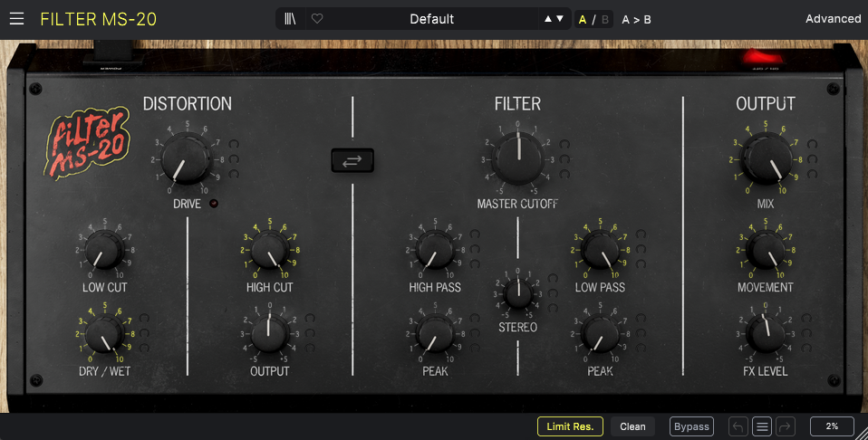Expand the Advanced panel
Image resolution: width=868 pixels, height=440 pixels.
tap(834, 19)
